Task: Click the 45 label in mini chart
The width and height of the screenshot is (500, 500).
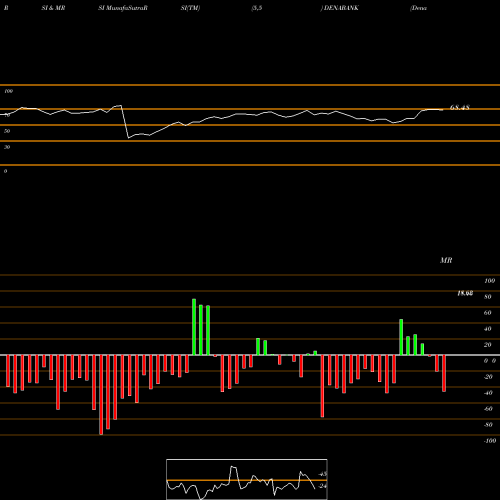Action: click(323, 474)
